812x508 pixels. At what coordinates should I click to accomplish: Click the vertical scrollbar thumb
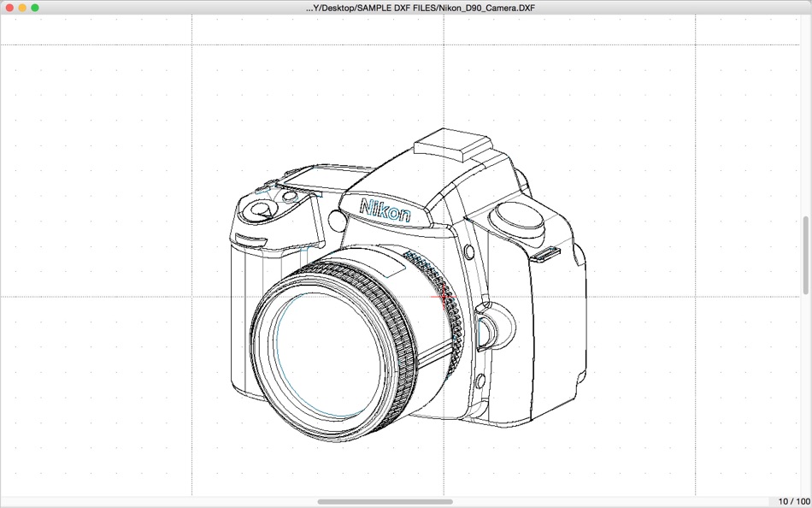805,255
